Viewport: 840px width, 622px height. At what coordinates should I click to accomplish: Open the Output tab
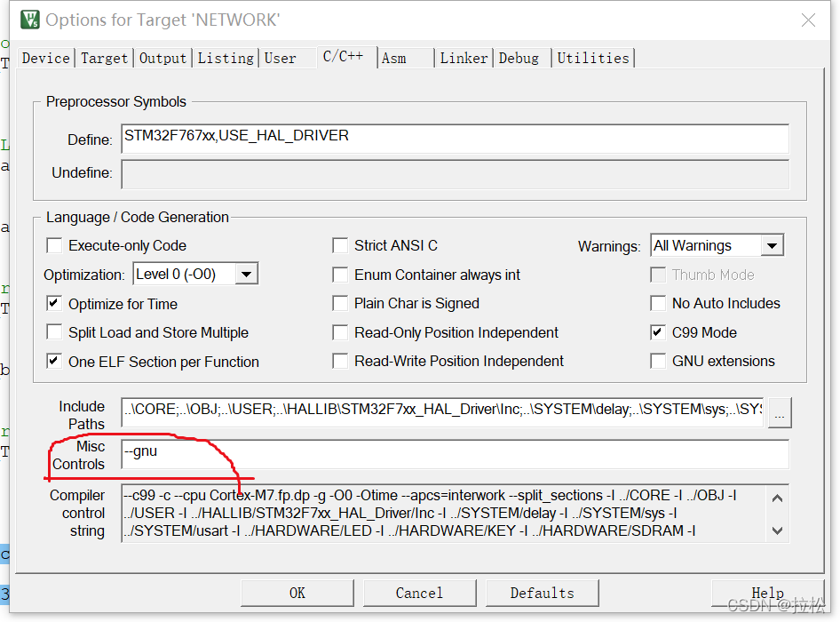point(162,58)
